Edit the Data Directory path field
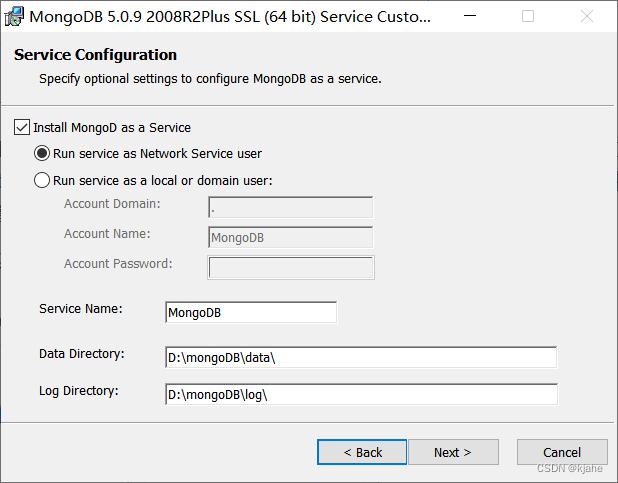Image resolution: width=618 pixels, height=483 pixels. click(361, 357)
